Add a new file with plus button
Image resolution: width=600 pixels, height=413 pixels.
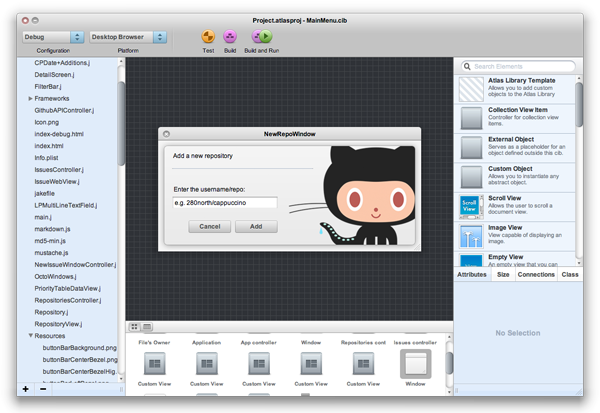coord(26,389)
